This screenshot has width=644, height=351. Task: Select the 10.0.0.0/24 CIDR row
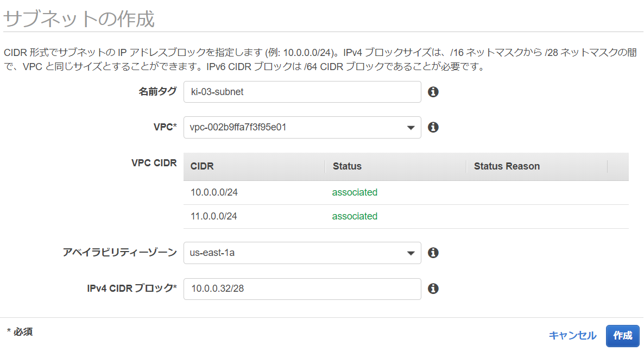pos(406,192)
